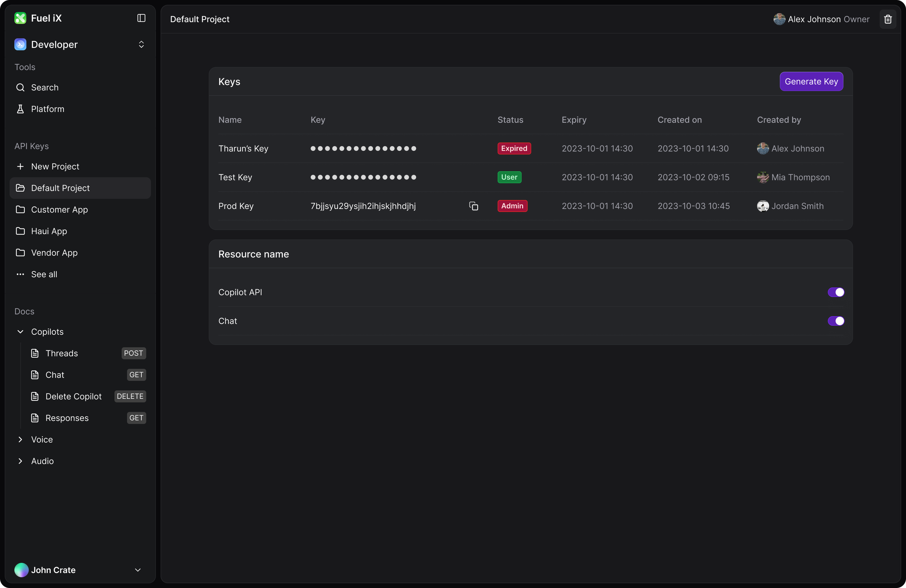
Task: Open the Threads docs page
Action: [62, 353]
